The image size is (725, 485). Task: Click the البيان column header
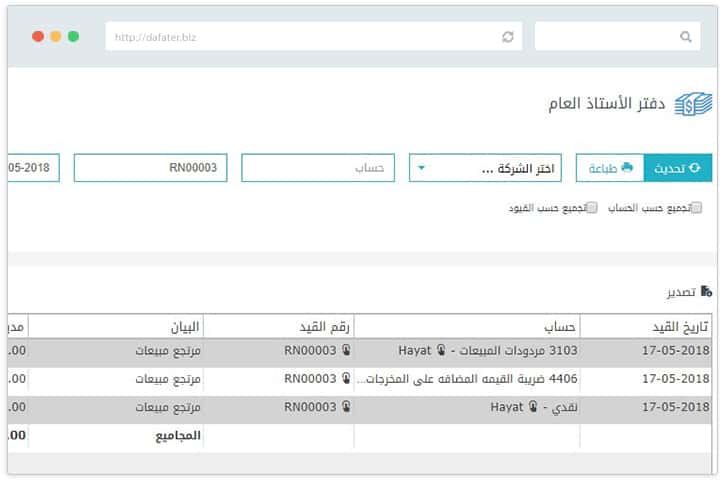point(116,326)
